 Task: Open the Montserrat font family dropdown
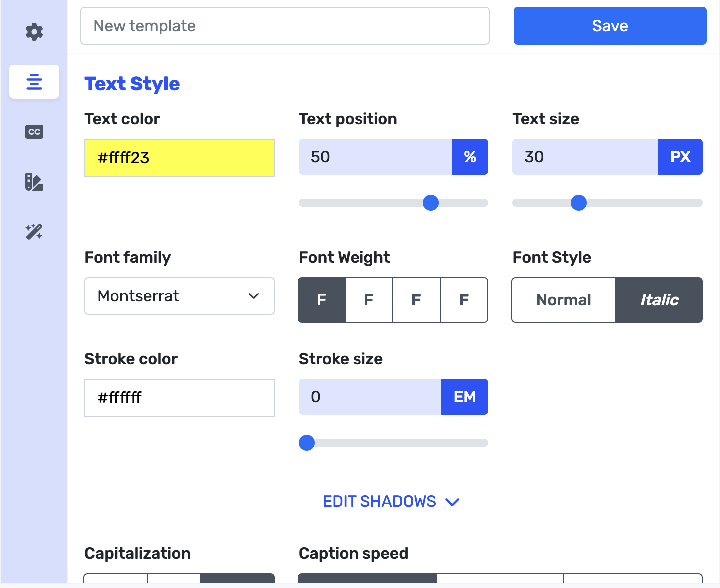179,296
